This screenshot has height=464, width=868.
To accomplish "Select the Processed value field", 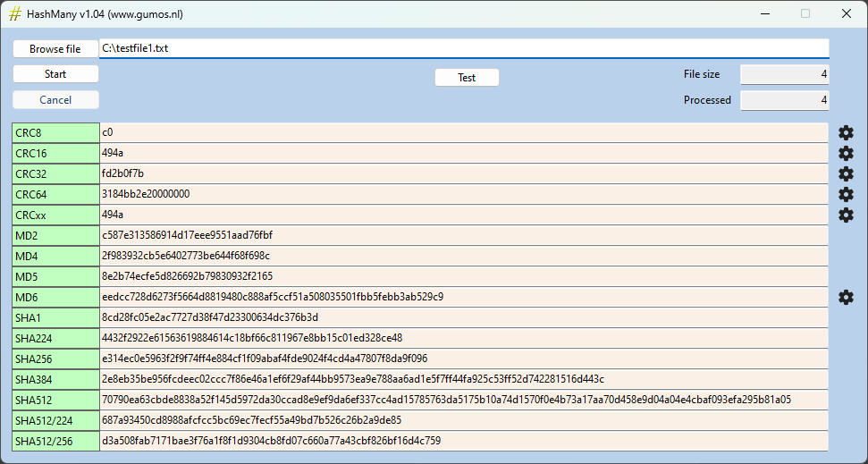I will pyautogui.click(x=784, y=100).
